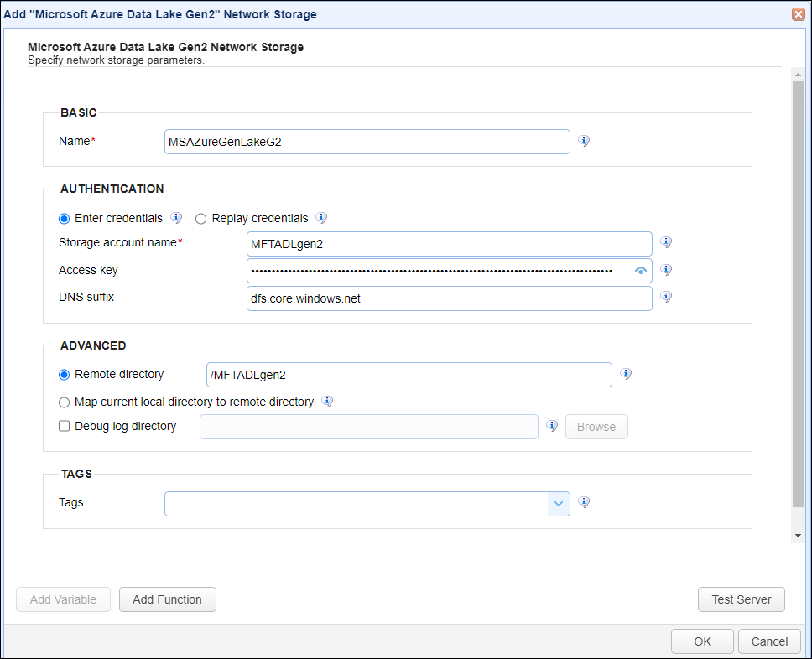Click the scrollbar up arrow
812x659 pixels.
[798, 75]
